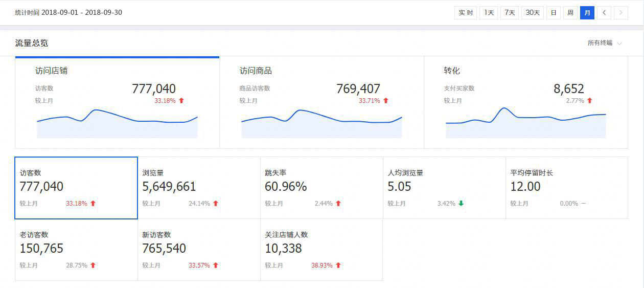Click the 访问店铺 trend line chart
Image resolution: width=644 pixels, height=288 pixels.
point(117,123)
